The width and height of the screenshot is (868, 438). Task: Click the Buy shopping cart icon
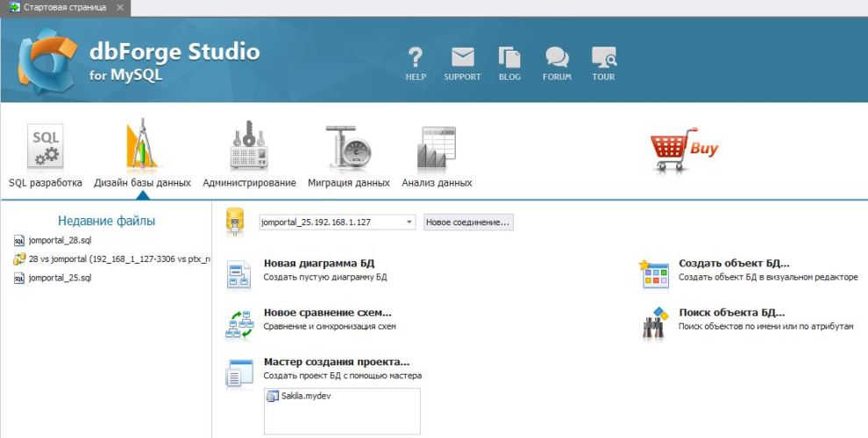point(684,150)
